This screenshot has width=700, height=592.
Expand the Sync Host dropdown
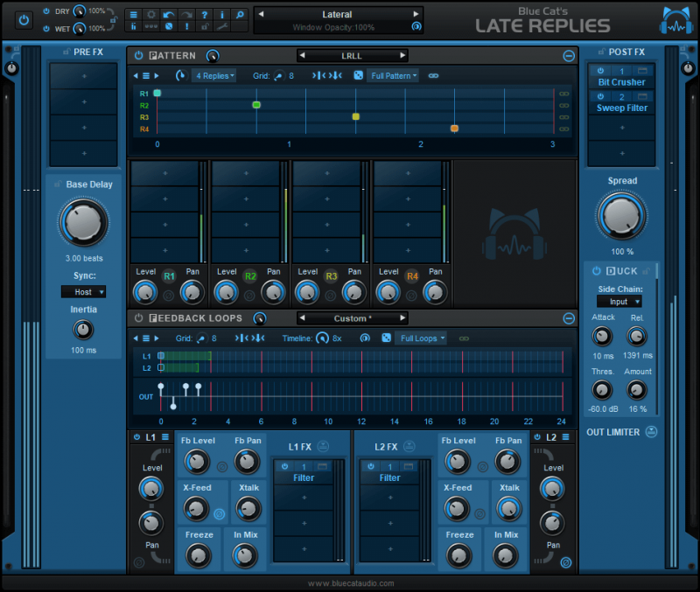click(x=83, y=292)
